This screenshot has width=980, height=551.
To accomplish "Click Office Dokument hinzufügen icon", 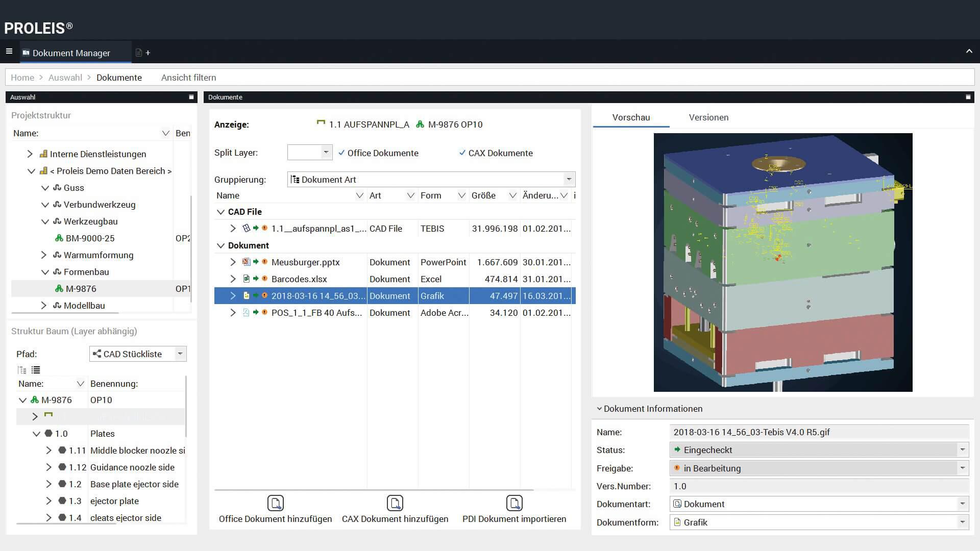I will 276,503.
